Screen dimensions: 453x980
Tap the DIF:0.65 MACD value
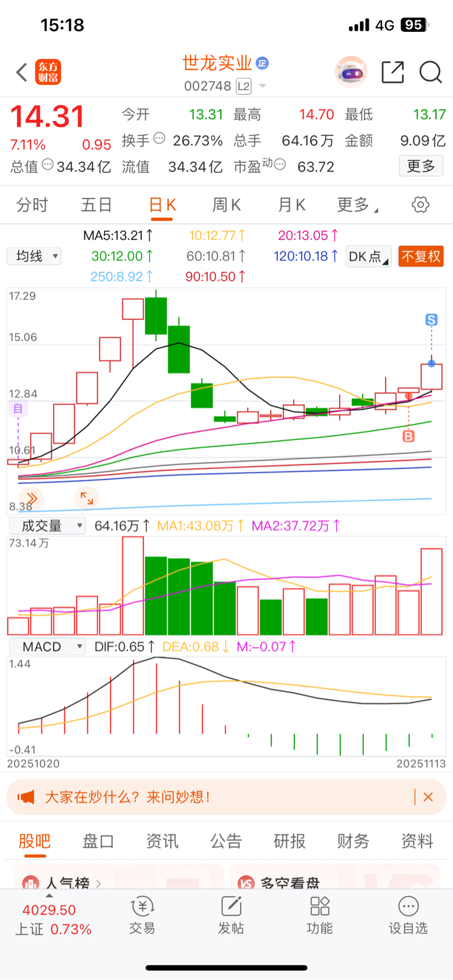click(124, 646)
